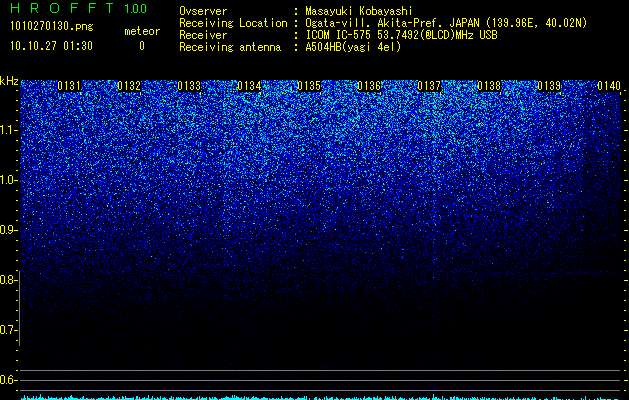
Task: Click the HROFFT title text
Action: pyautogui.click(x=62, y=8)
